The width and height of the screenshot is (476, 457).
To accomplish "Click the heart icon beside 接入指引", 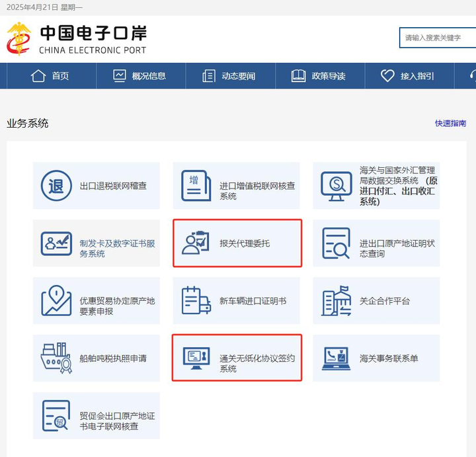I will pos(387,75).
